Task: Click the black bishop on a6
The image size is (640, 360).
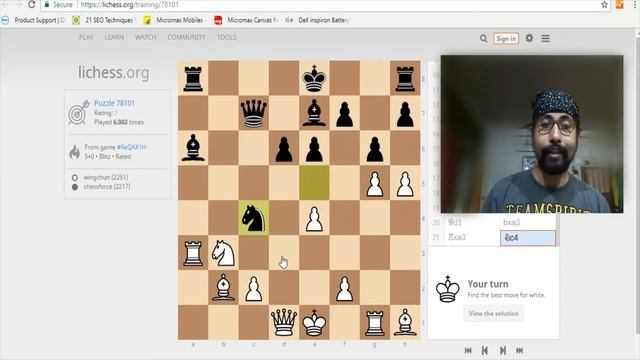Action: [193, 148]
